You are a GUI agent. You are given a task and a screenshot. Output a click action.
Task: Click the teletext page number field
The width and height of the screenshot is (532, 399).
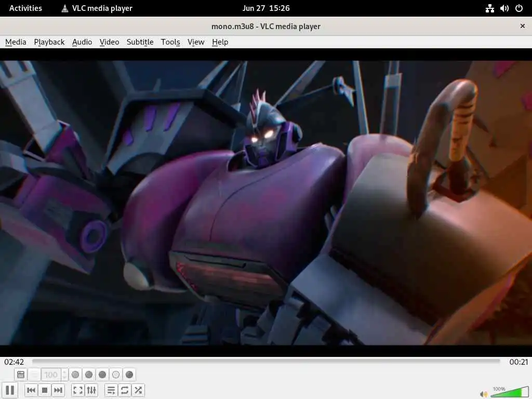coord(51,375)
